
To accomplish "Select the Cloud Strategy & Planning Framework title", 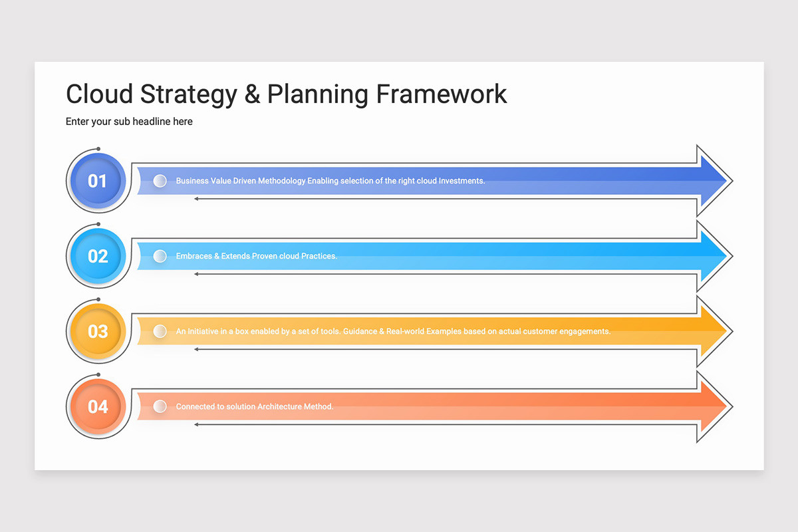I will tap(287, 94).
